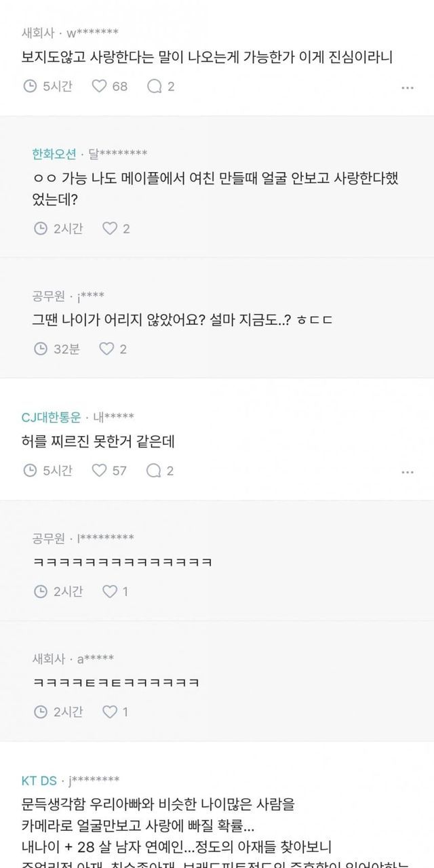434x868 pixels.
Task: Open the w******* user profile on top comment
Action: (x=92, y=33)
